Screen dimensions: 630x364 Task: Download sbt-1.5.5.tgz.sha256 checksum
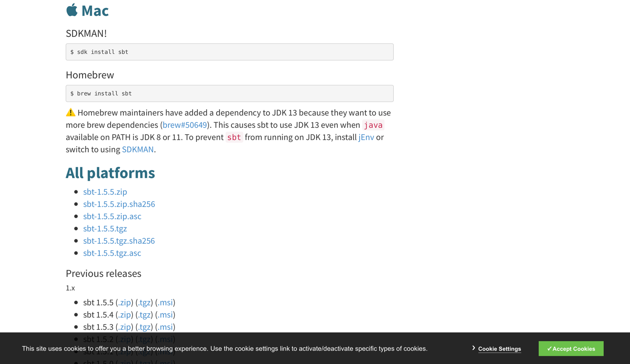[119, 241]
